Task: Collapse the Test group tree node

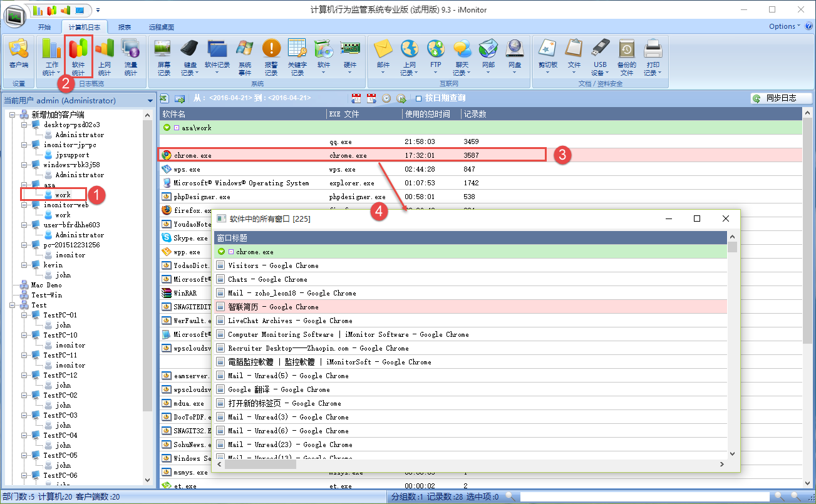Action: coord(13,305)
